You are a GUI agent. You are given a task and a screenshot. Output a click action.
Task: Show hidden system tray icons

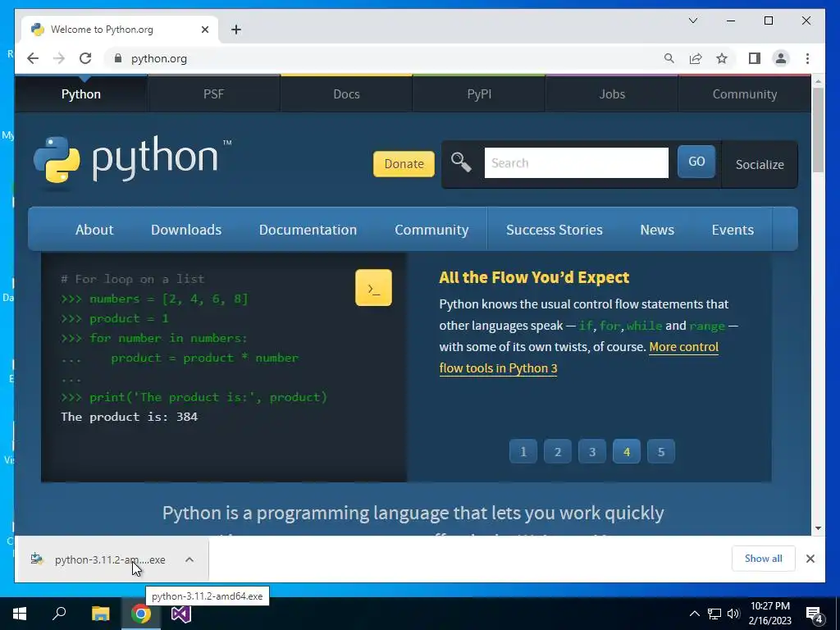[x=694, y=614]
